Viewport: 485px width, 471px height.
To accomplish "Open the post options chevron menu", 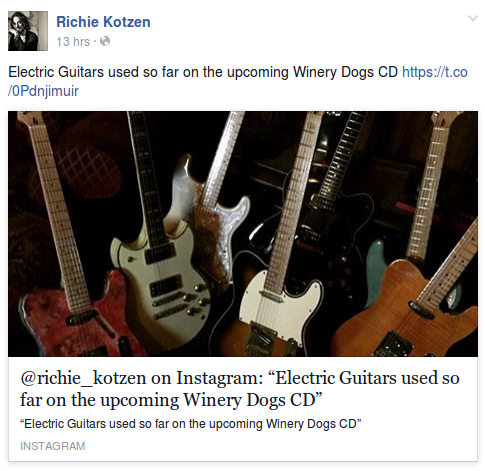I will click(x=473, y=18).
